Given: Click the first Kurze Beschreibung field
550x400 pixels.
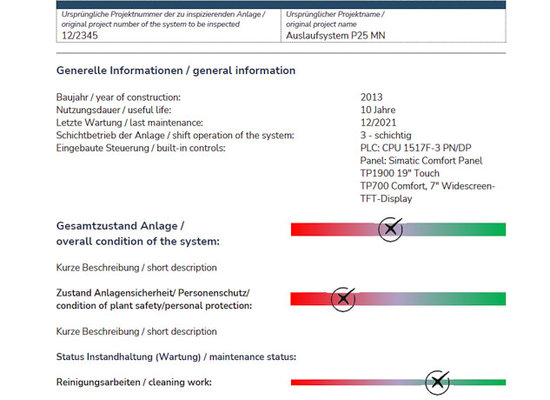Looking at the screenshot, I should tap(136, 267).
